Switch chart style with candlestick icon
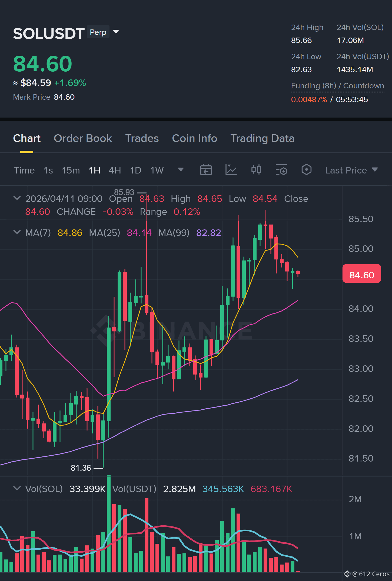The height and width of the screenshot is (581, 392). click(x=256, y=170)
